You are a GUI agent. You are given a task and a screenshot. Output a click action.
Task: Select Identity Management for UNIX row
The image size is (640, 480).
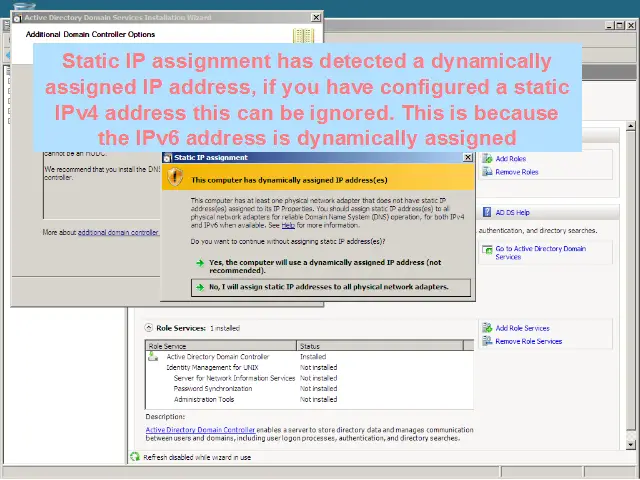(x=309, y=367)
